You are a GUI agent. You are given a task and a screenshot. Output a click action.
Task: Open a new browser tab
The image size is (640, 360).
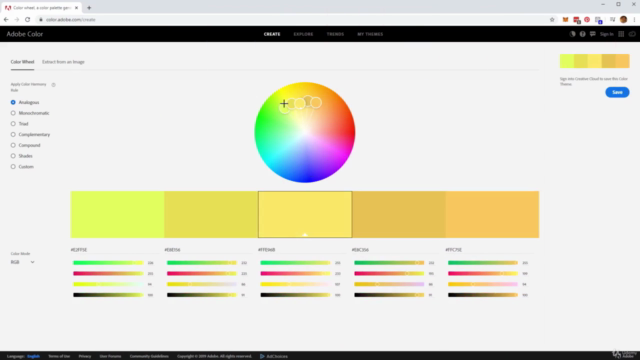pyautogui.click(x=89, y=8)
